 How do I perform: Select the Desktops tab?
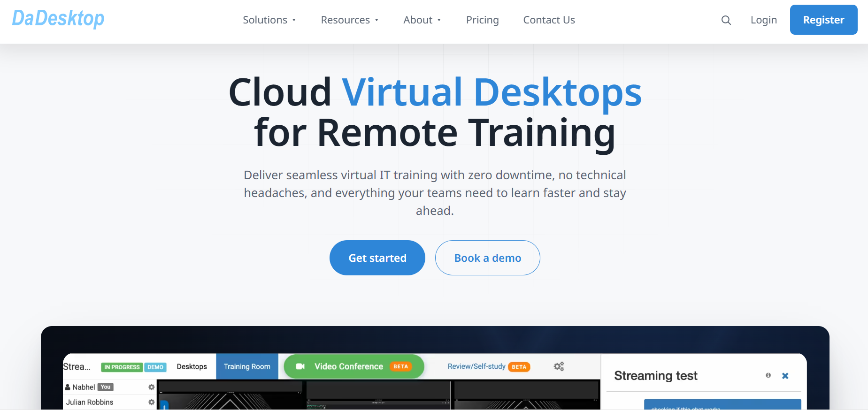[192, 366]
